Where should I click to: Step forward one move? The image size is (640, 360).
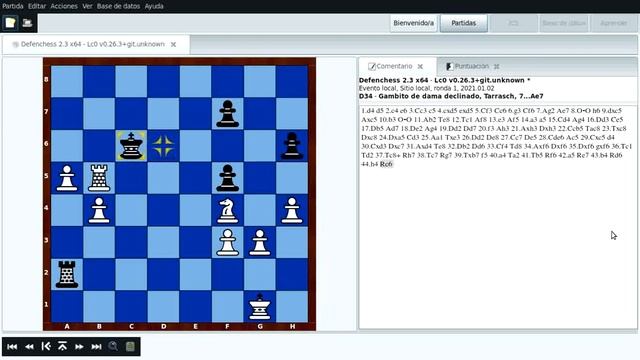(79, 347)
